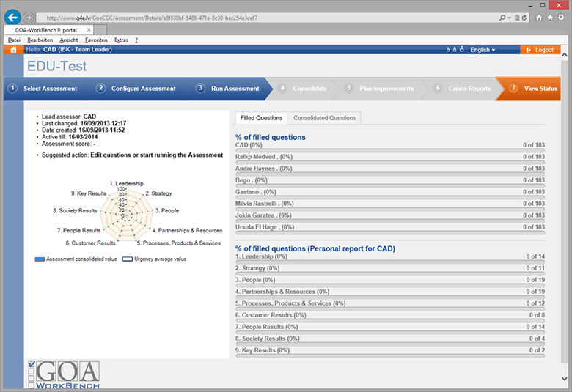Click the browser home icon in toolbar

click(x=539, y=17)
